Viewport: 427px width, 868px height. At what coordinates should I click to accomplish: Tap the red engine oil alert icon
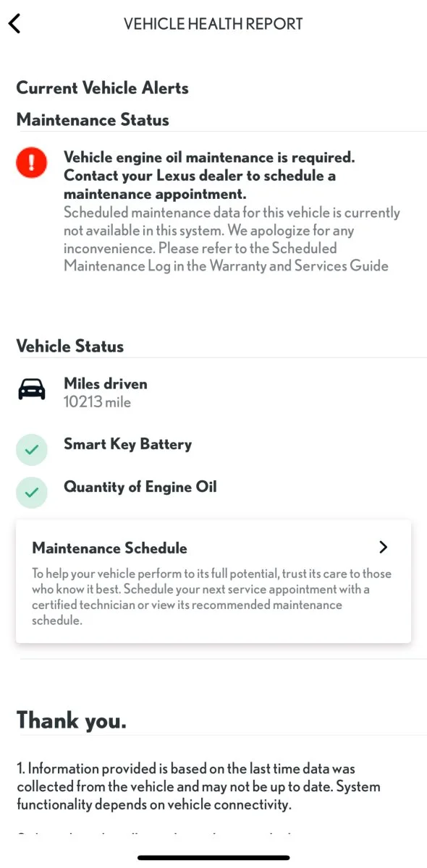click(x=32, y=163)
